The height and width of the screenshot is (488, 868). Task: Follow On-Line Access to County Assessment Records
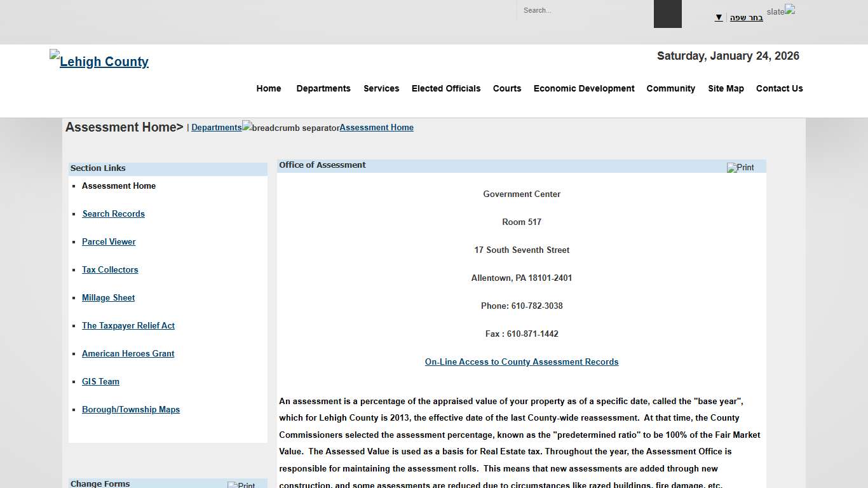(521, 362)
